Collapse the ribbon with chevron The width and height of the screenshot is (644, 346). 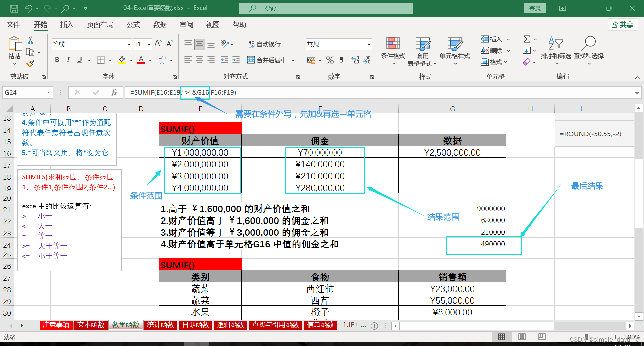click(637, 78)
